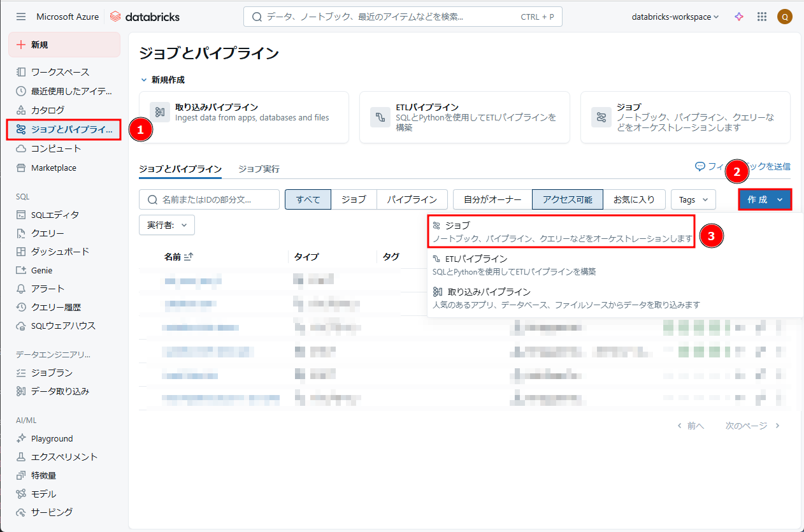This screenshot has width=804, height=532.
Task: Open Playground in the AI/ML section
Action: tap(52, 438)
